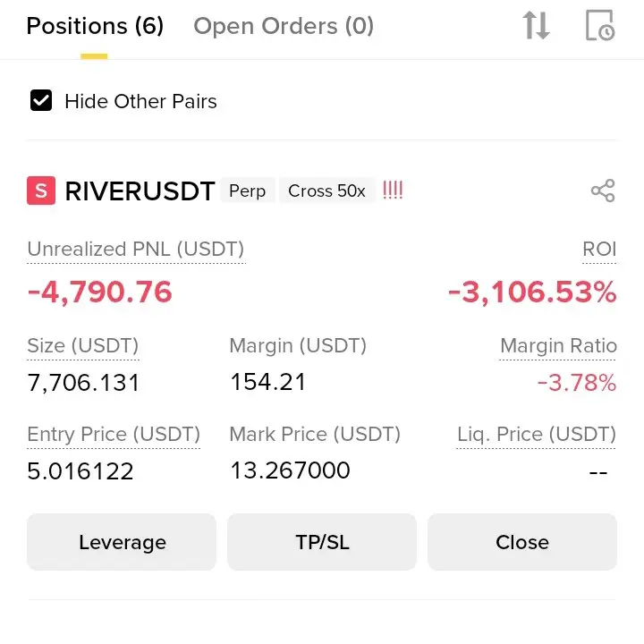Viewport: 644px width, 644px height.
Task: Tap the Cross 50x margin mode tag
Action: (x=326, y=191)
